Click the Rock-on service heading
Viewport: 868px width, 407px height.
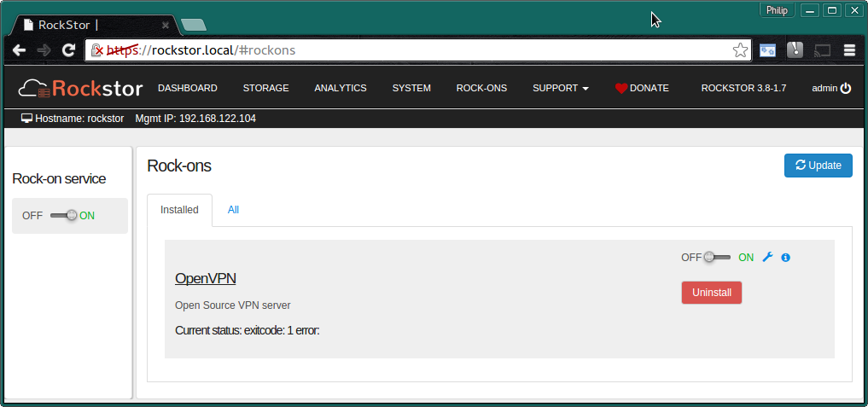point(59,179)
